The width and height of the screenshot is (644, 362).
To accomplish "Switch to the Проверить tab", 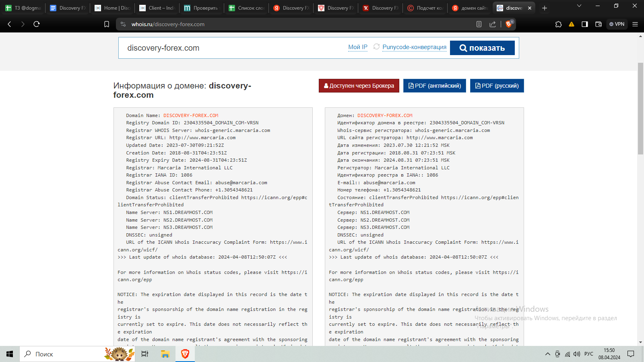I will (x=202, y=8).
